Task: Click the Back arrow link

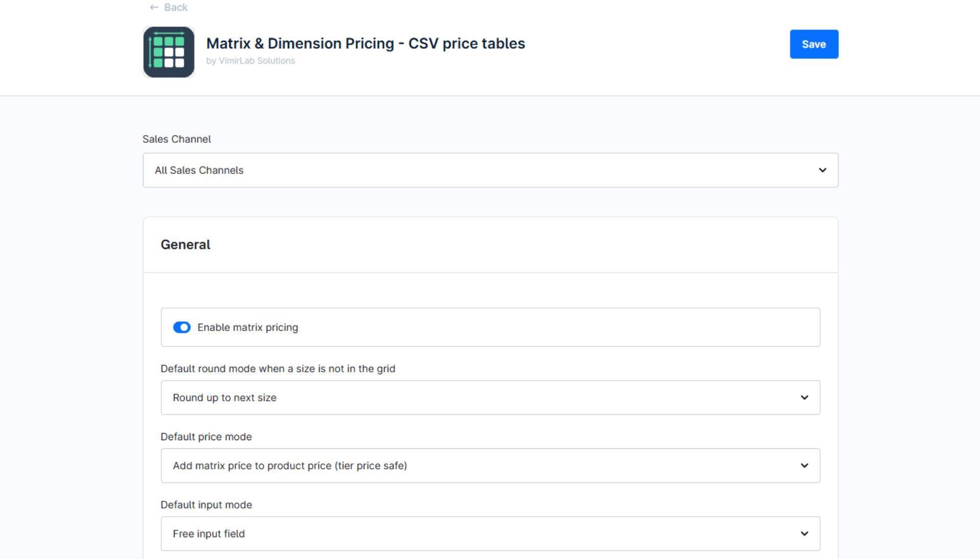Action: point(168,7)
